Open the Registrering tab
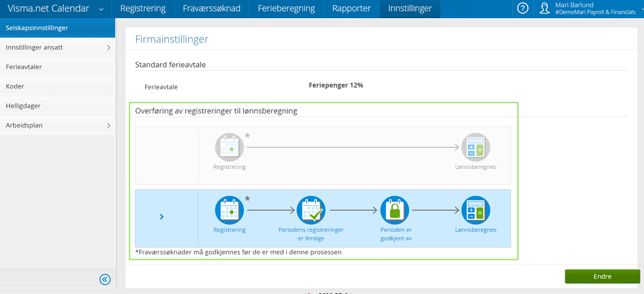Viewport: 644px width, 294px height. [143, 8]
